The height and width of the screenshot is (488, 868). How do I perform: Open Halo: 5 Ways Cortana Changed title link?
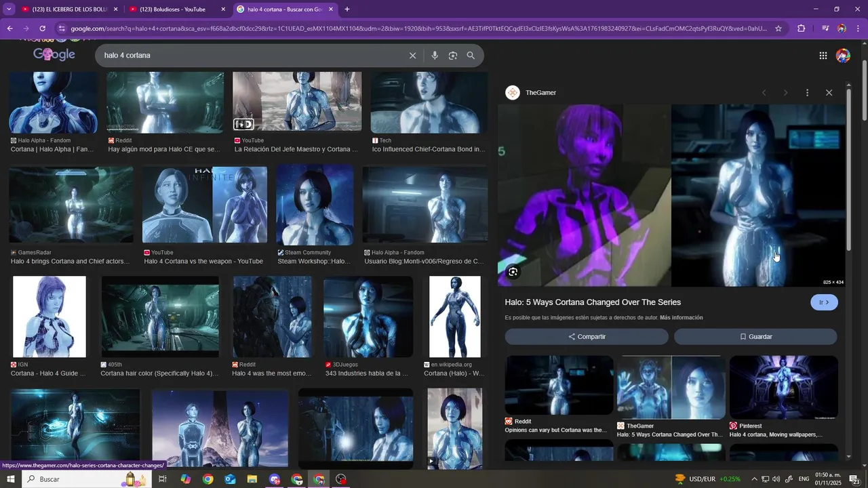coord(593,302)
